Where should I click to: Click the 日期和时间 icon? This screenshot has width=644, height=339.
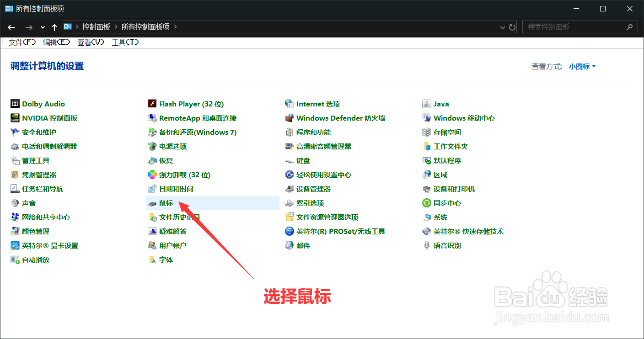(152, 189)
